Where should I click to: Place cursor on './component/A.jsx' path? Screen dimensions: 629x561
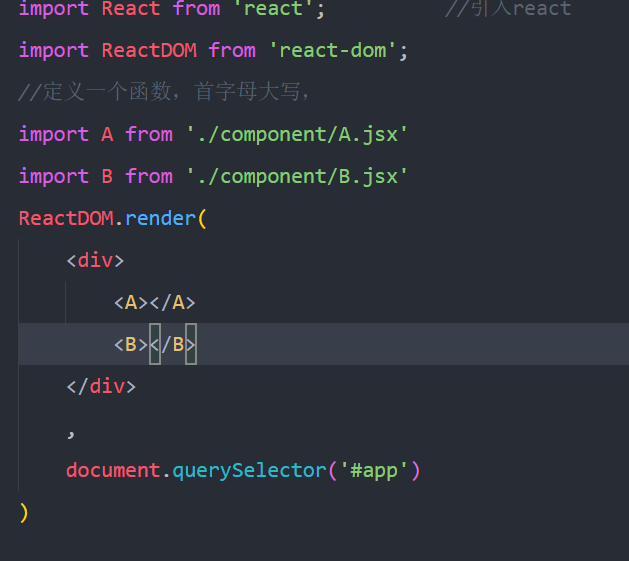coord(297,135)
